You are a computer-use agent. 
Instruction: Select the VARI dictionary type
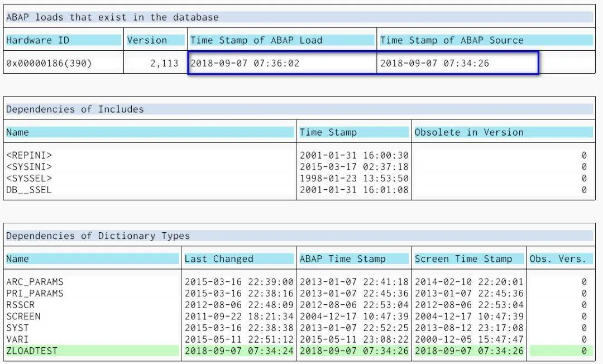tap(17, 339)
